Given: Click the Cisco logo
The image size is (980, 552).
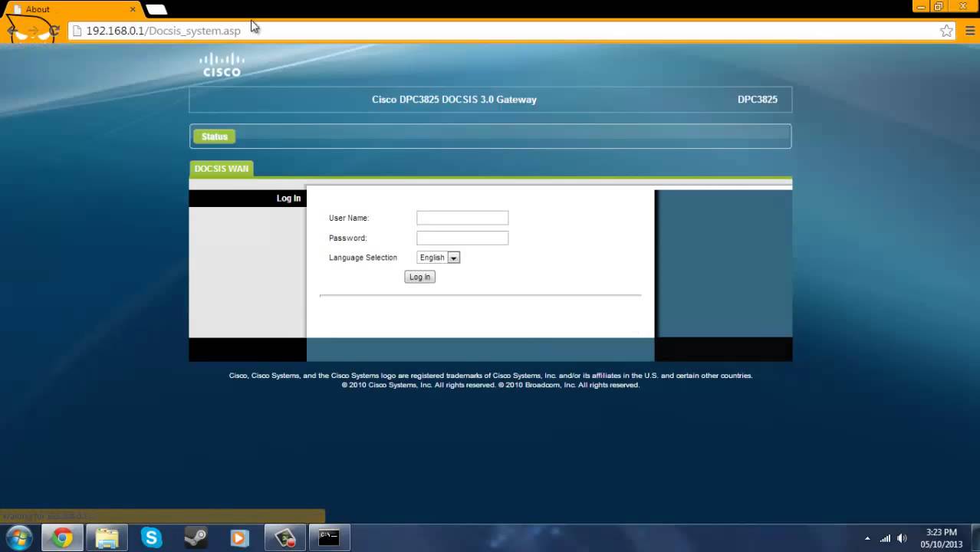Looking at the screenshot, I should (x=222, y=64).
